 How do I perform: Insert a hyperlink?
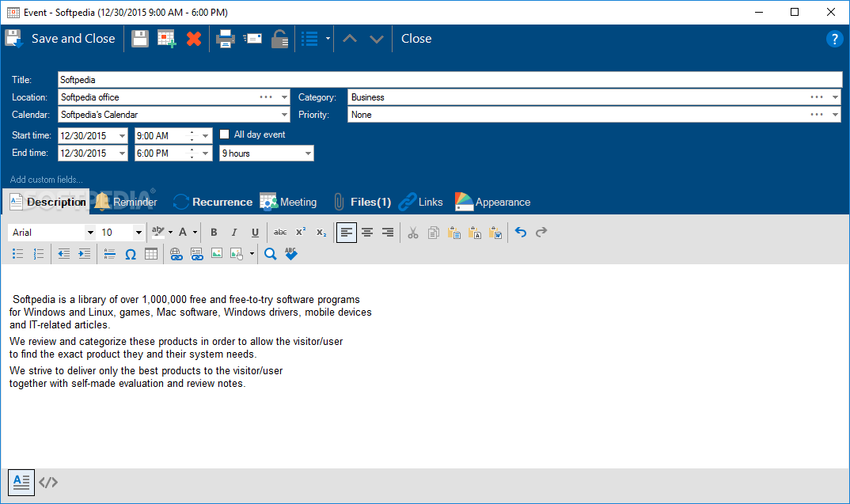tap(176, 254)
